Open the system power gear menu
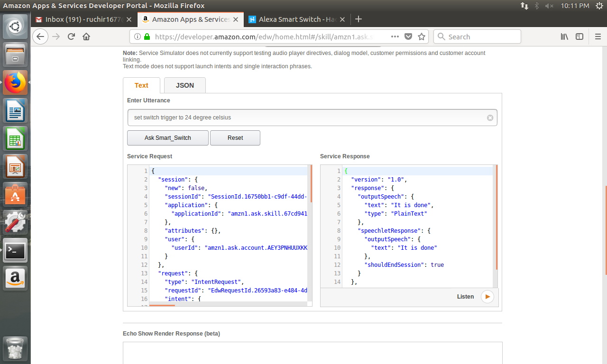The width and height of the screenshot is (607, 364). (599, 6)
